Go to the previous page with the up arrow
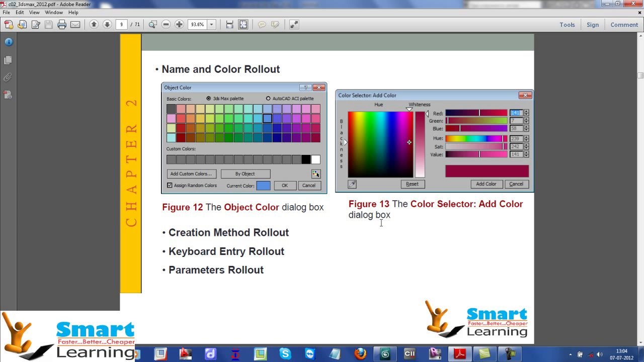The height and width of the screenshot is (362, 644). point(94,25)
